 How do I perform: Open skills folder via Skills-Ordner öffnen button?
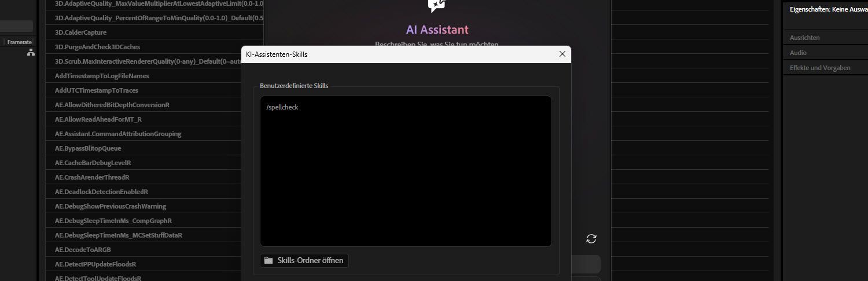coord(304,260)
